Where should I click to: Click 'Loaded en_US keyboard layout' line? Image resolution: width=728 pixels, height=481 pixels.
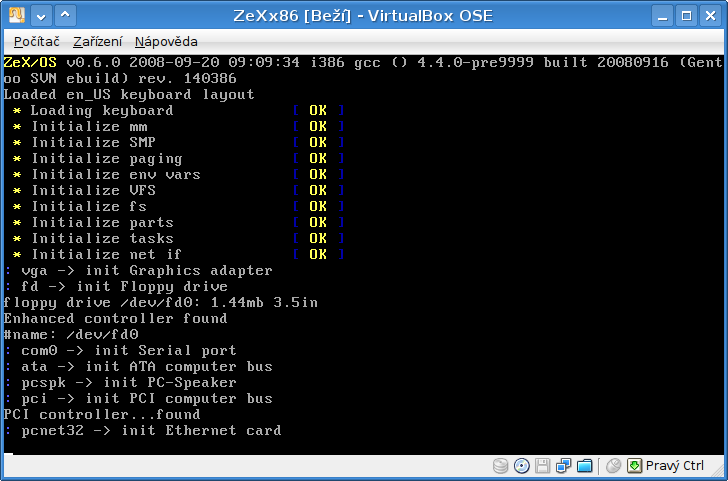[x=129, y=95]
